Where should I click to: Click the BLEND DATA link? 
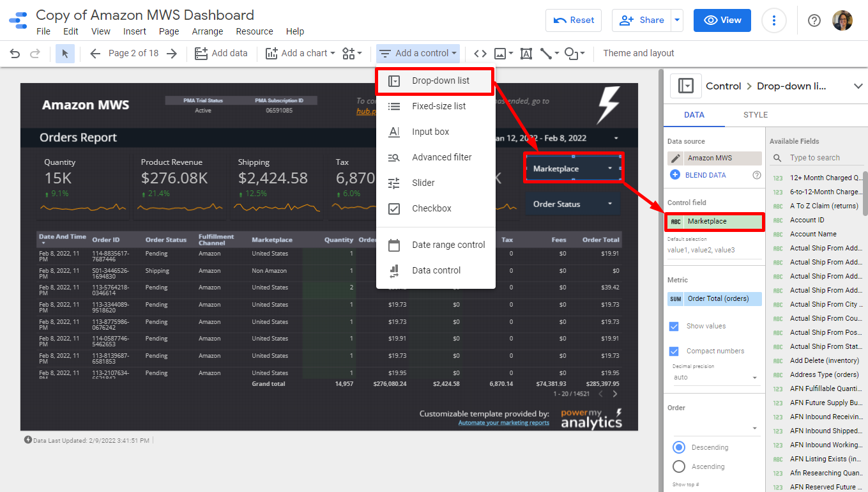705,175
